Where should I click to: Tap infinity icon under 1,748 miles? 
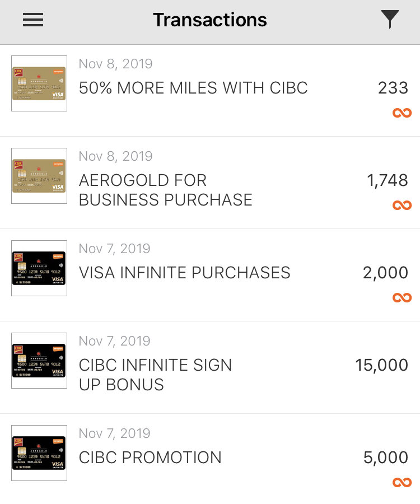[402, 206]
